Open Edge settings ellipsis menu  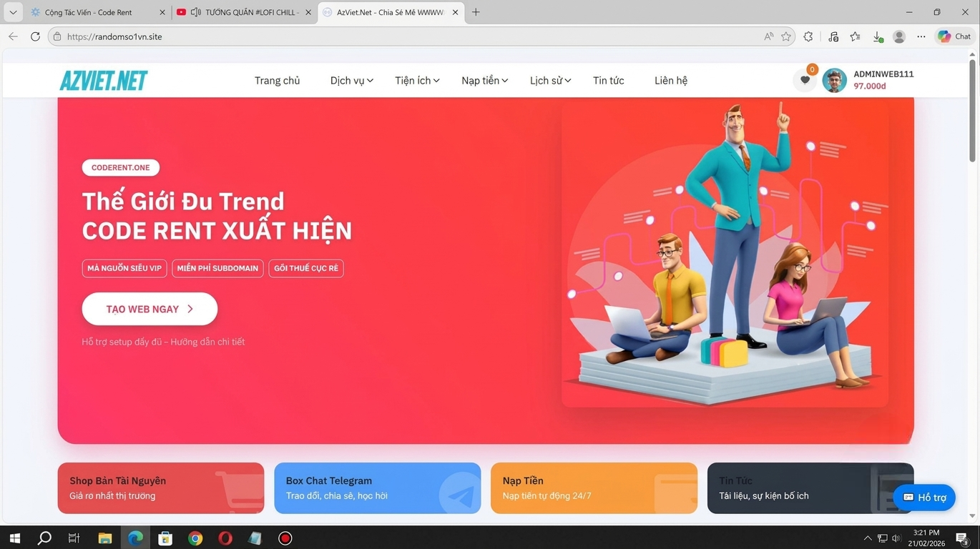(921, 36)
